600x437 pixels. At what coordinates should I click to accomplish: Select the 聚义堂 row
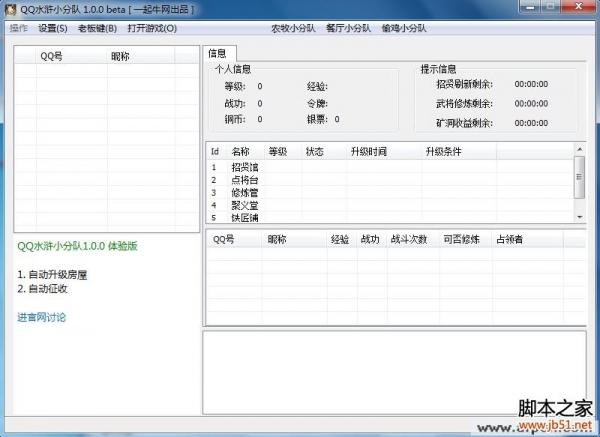point(390,205)
